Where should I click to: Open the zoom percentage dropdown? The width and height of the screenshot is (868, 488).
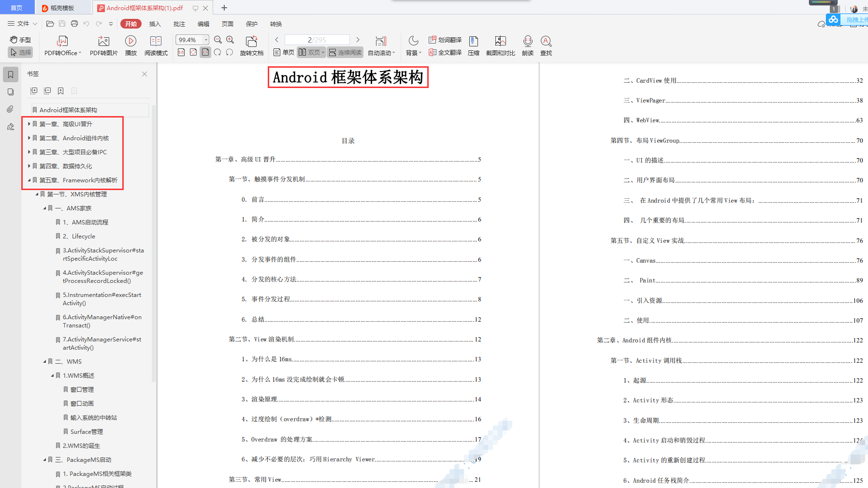(x=206, y=40)
